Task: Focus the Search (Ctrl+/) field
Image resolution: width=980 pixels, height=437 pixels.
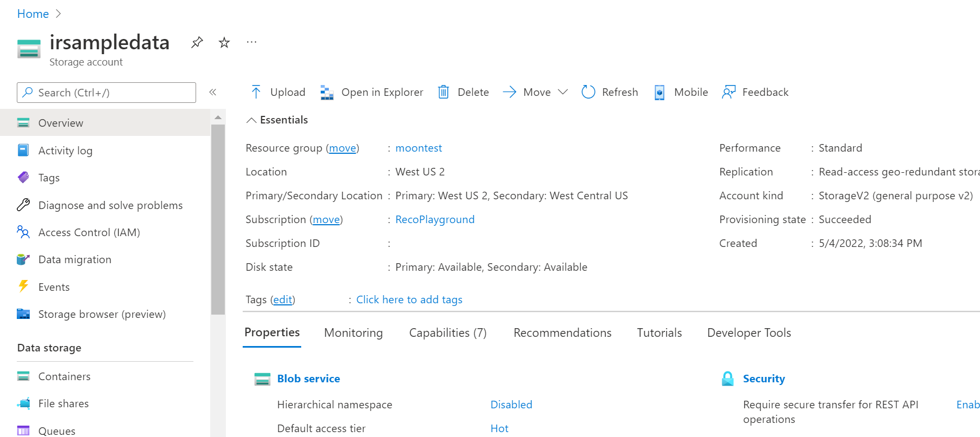Action: pos(106,93)
